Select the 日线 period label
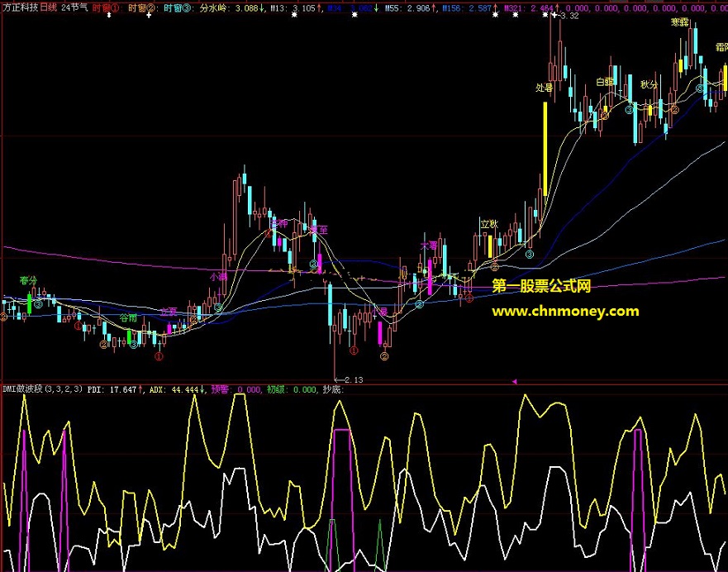 (48, 8)
